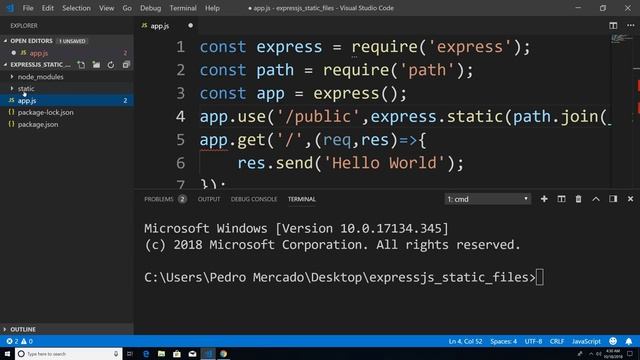The image size is (640, 360).
Task: Change line endings via CRLF
Action: pos(557,341)
